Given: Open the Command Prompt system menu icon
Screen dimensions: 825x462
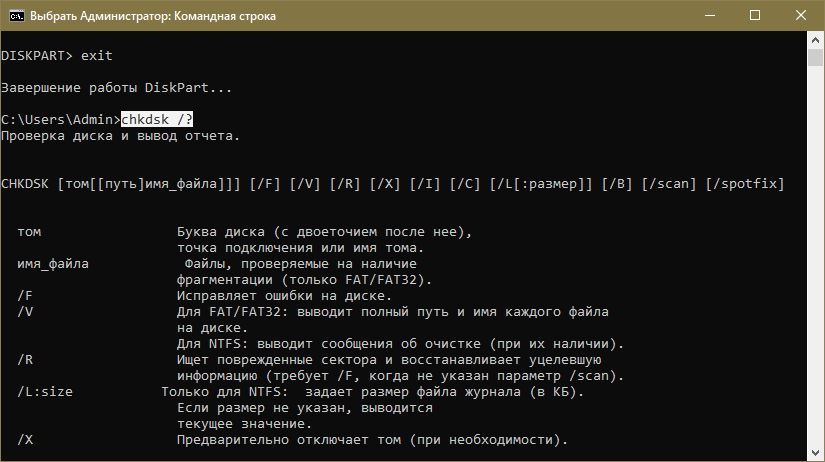Looking at the screenshot, I should coord(14,16).
